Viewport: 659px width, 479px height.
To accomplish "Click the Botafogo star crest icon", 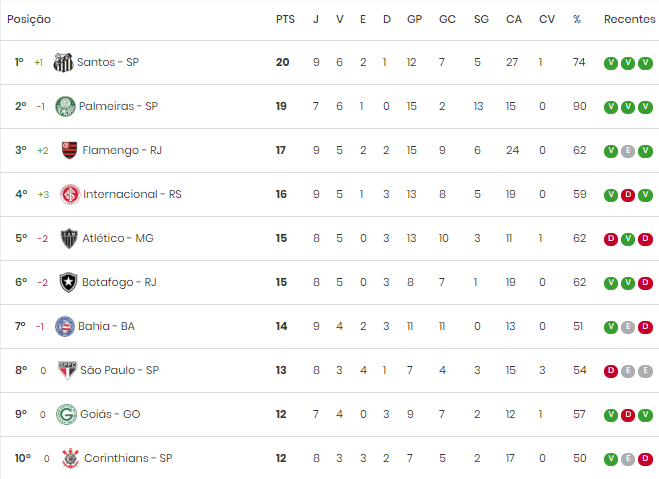I will pyautogui.click(x=69, y=282).
